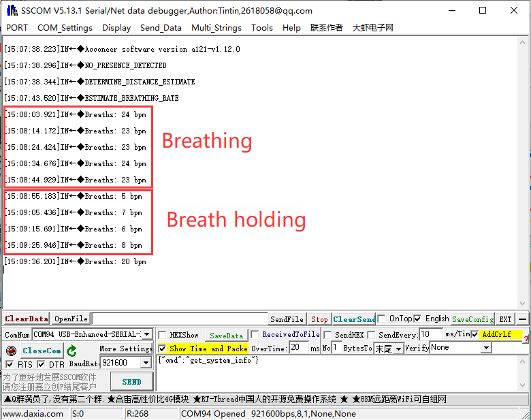Toggle the AddCrLf checkbox
This screenshot has width=531, height=420.
click(x=474, y=334)
